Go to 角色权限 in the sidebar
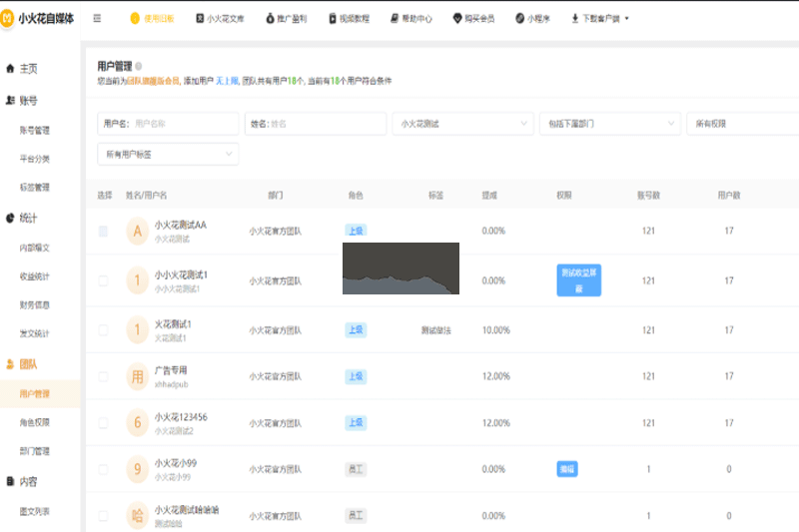 coord(34,422)
